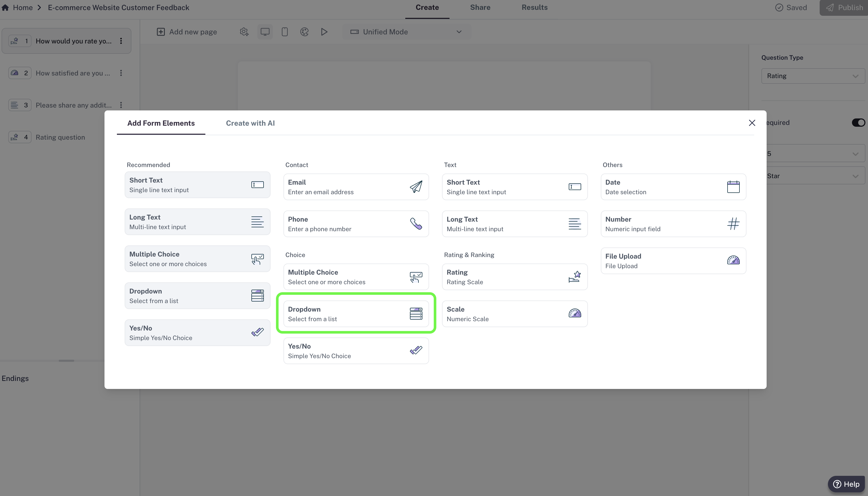Click the form settings gear icon
Viewport: 868px width, 496px height.
pos(244,32)
